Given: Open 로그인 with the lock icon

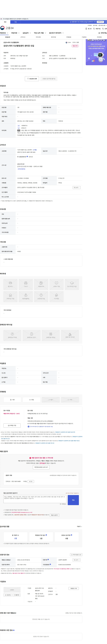Looking at the screenshot, I should [89, 29].
